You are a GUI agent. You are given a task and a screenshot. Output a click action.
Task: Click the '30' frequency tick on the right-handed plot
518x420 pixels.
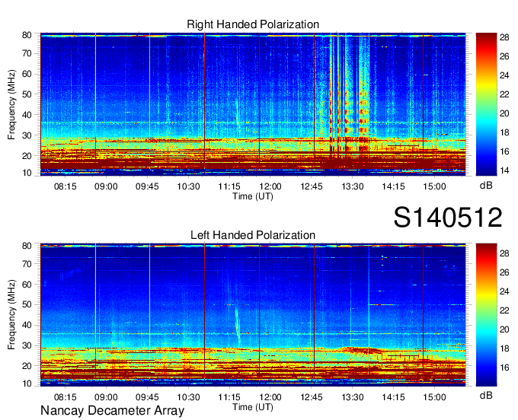click(27, 135)
